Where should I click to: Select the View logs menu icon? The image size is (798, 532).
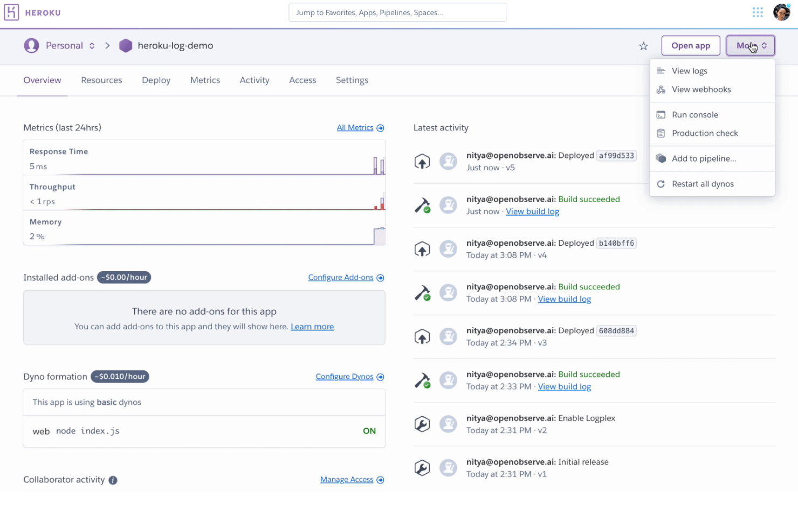tap(661, 71)
